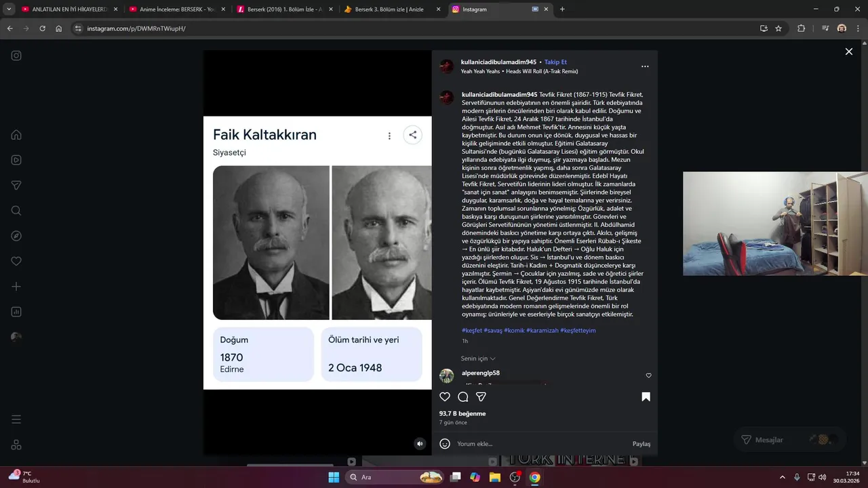Open the post's three-dot options menu
The image size is (868, 488).
645,66
